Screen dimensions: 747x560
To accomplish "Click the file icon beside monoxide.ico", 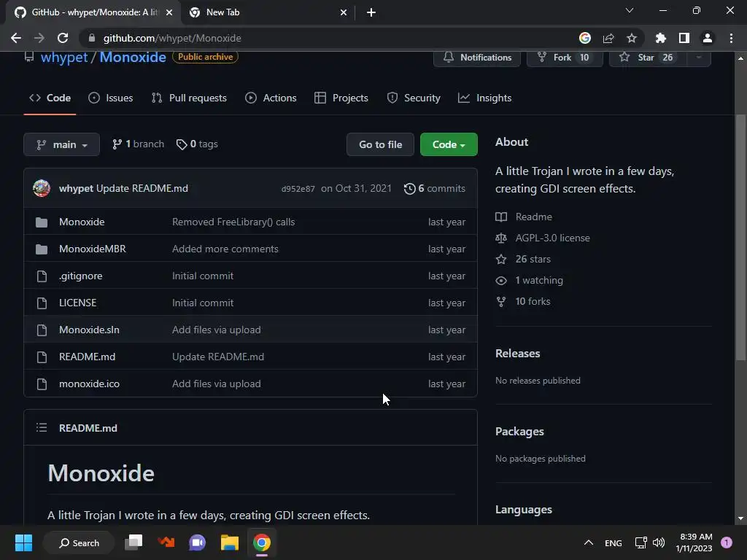I will [42, 384].
